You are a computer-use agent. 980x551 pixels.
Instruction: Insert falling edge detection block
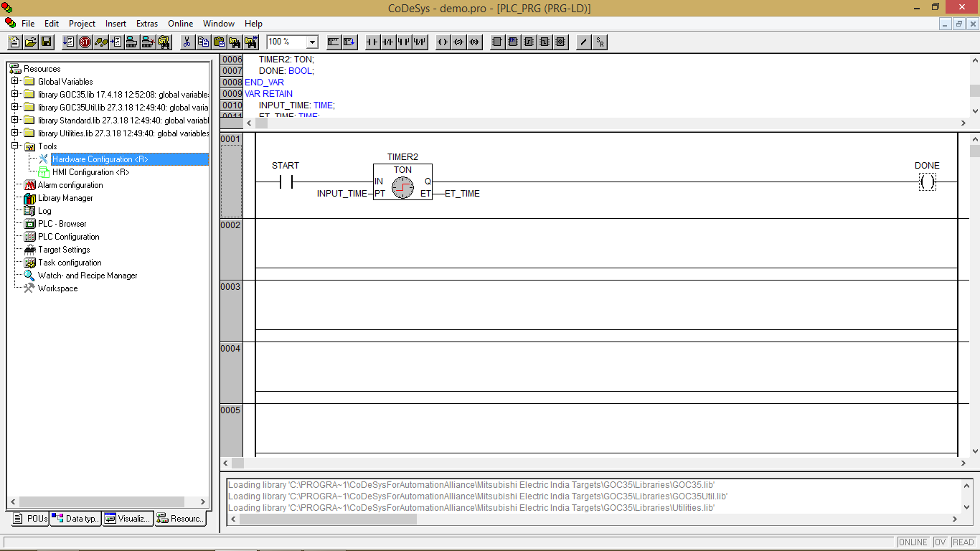(x=545, y=42)
